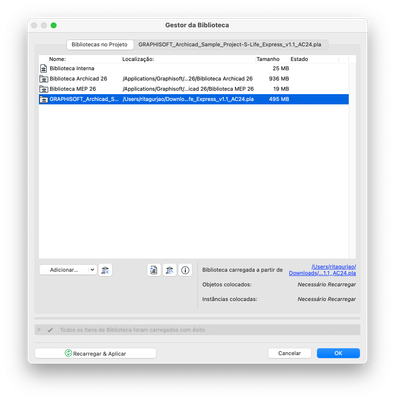Click the selected GRAPHISOFT library folder icon
395x400 pixels.
(x=44, y=99)
